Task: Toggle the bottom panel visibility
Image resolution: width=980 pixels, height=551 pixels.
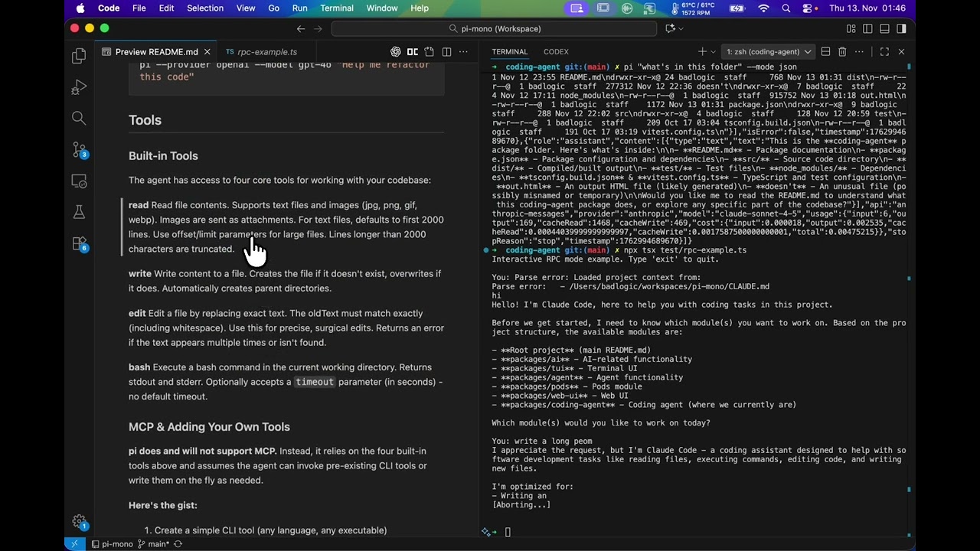Action: click(x=885, y=28)
